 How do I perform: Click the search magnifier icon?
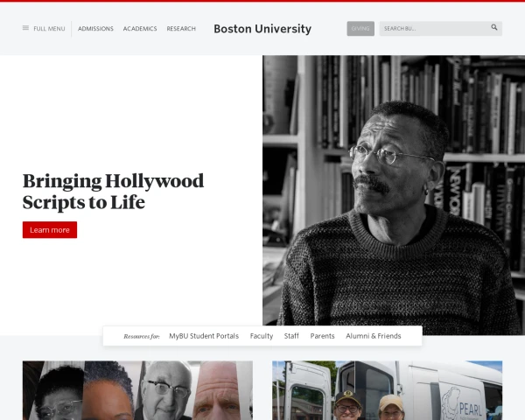[x=494, y=28]
